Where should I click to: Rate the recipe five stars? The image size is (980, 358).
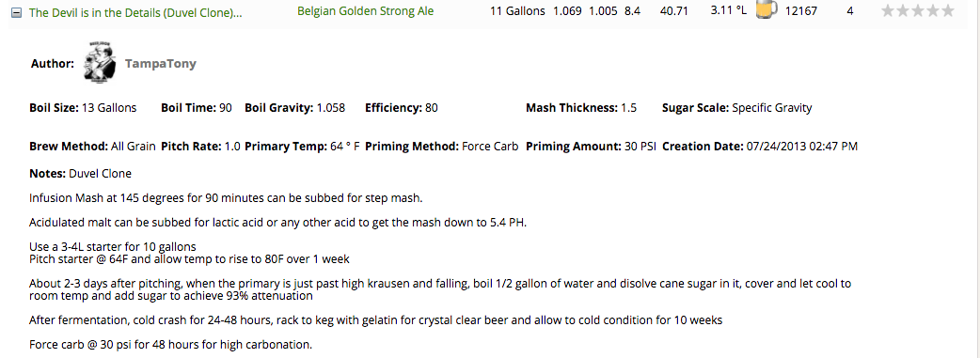click(947, 10)
